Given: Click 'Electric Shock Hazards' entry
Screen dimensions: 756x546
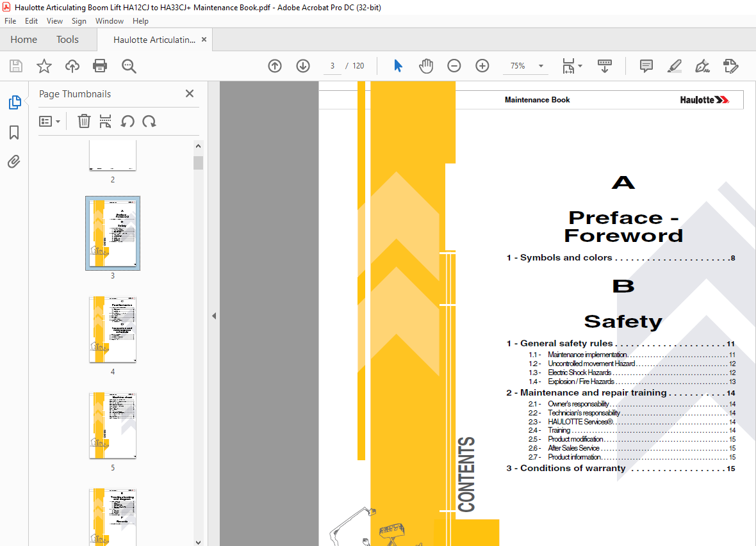Looking at the screenshot, I should tap(580, 373).
